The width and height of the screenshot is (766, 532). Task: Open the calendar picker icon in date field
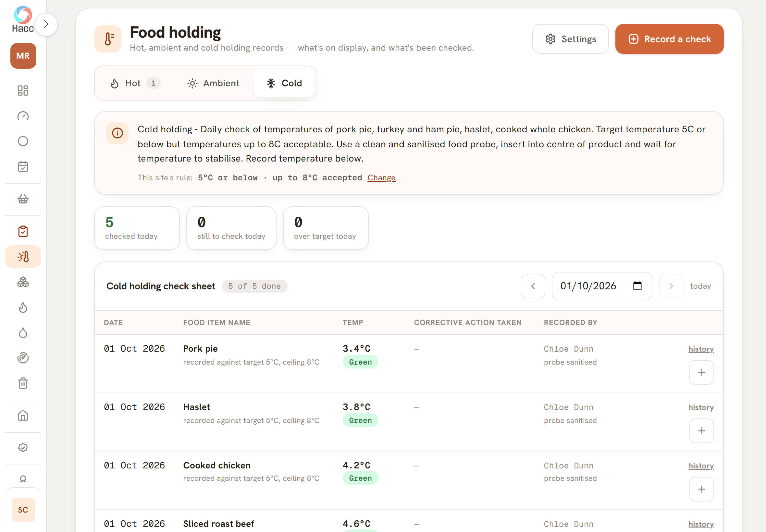point(637,286)
